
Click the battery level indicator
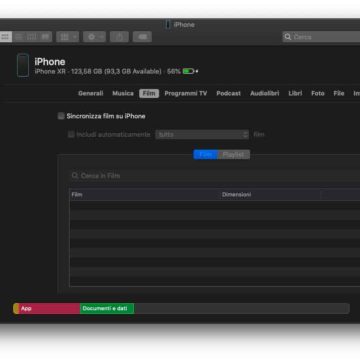click(188, 71)
